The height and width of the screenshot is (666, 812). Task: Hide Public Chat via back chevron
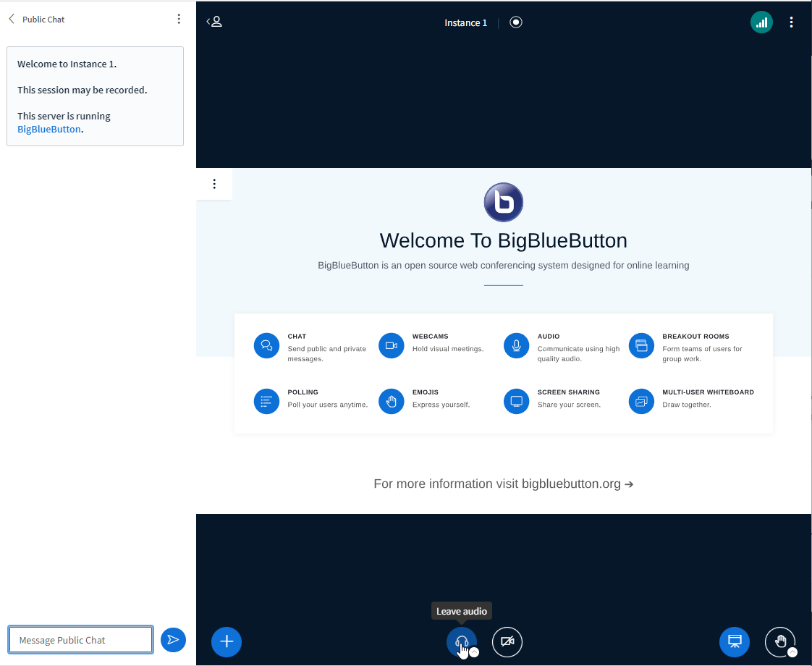12,19
